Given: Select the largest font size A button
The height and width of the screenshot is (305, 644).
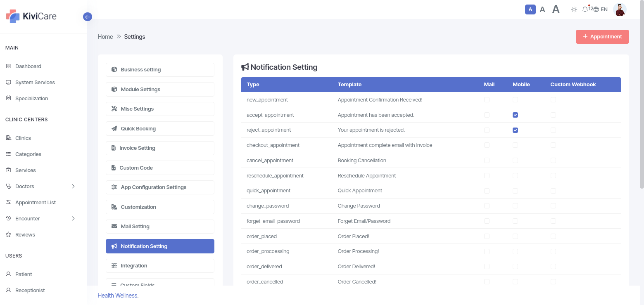Looking at the screenshot, I should click(x=556, y=9).
